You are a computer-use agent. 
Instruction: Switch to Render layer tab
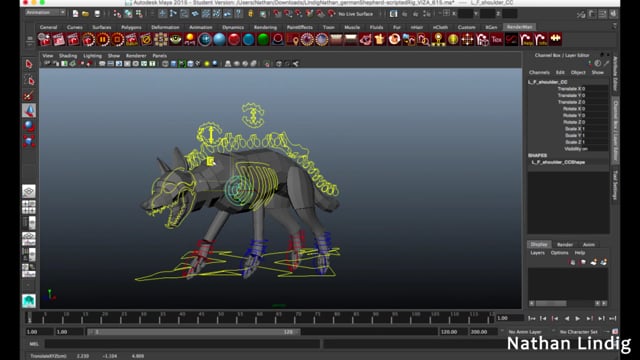pyautogui.click(x=565, y=244)
